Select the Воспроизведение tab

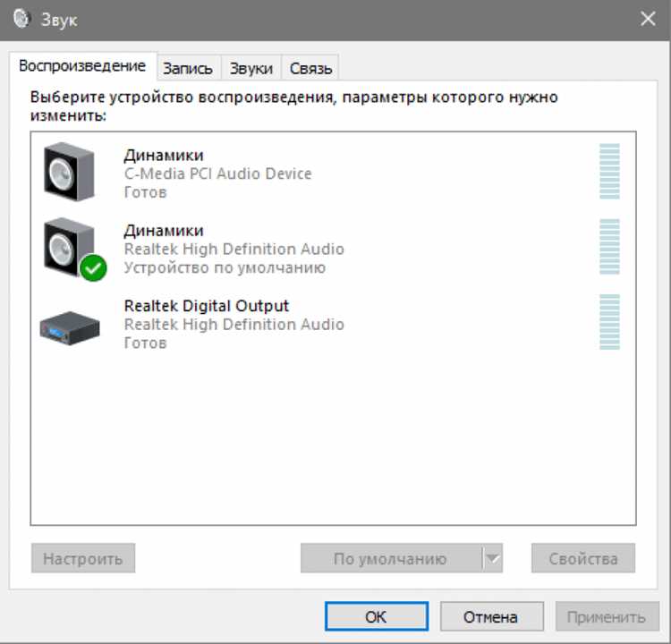point(82,66)
